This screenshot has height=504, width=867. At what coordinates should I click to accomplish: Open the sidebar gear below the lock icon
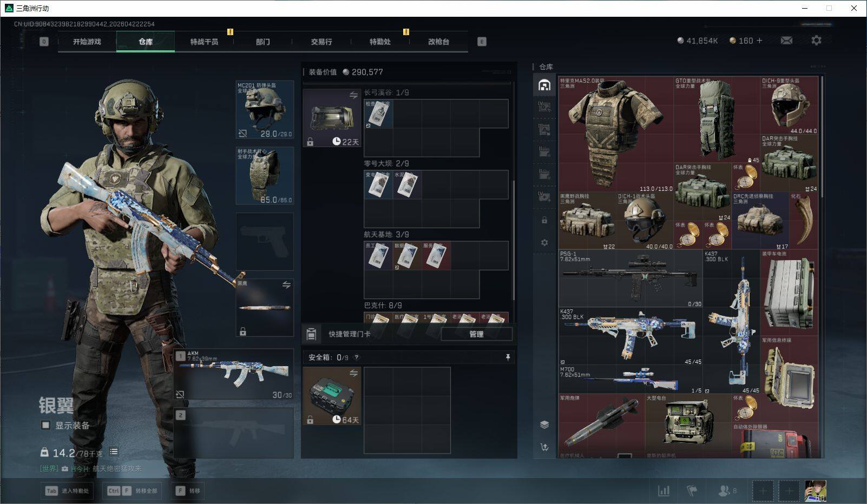point(544,243)
